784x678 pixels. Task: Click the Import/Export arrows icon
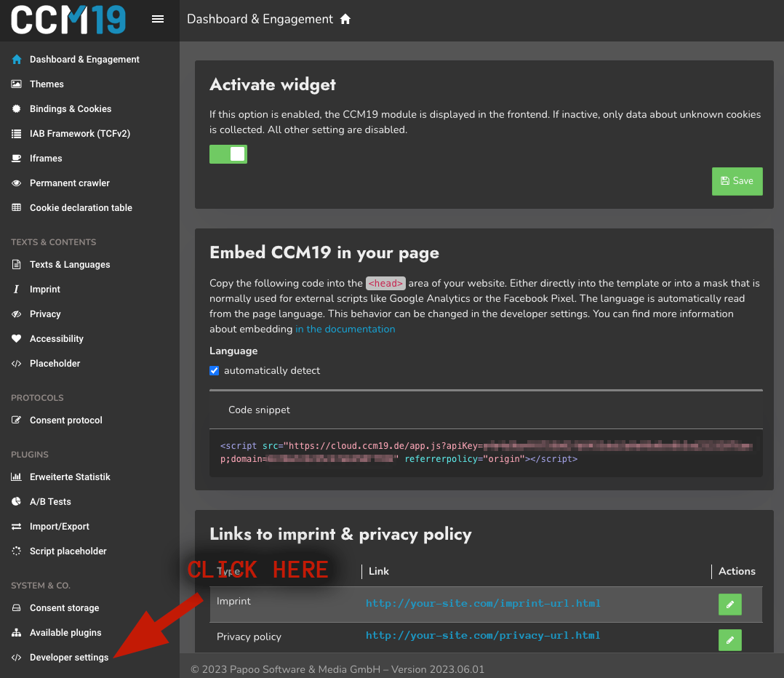click(17, 527)
